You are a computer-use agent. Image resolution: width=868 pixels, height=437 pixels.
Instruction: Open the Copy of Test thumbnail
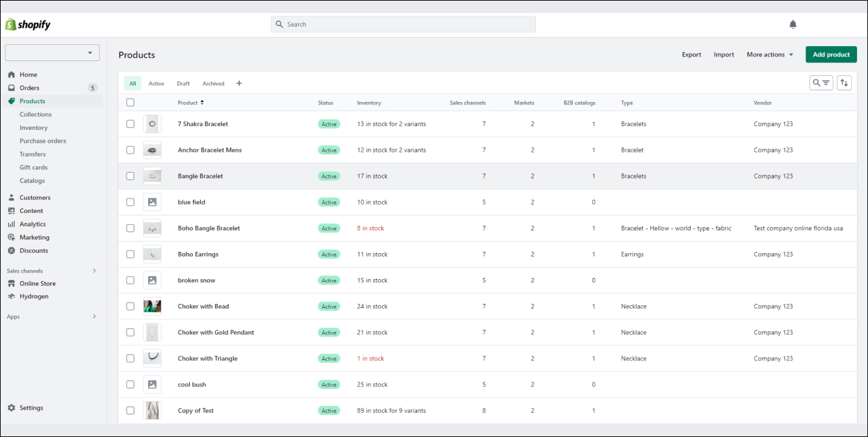tap(152, 410)
